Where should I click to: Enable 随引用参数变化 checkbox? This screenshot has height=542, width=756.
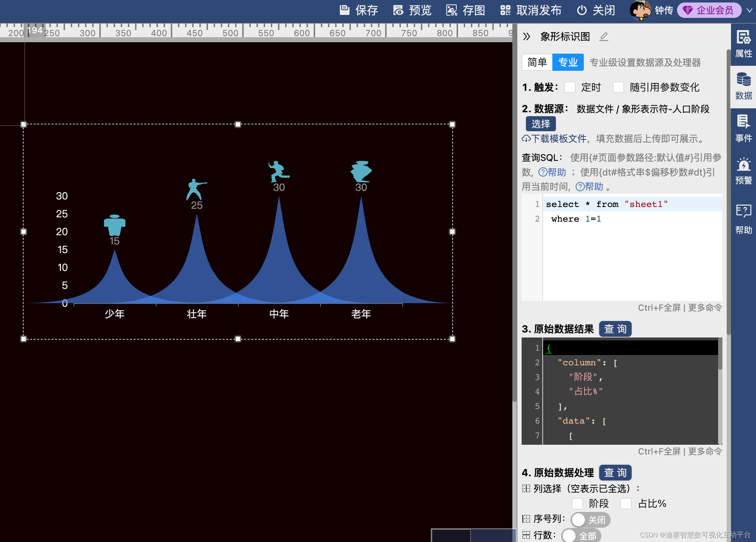pos(618,87)
